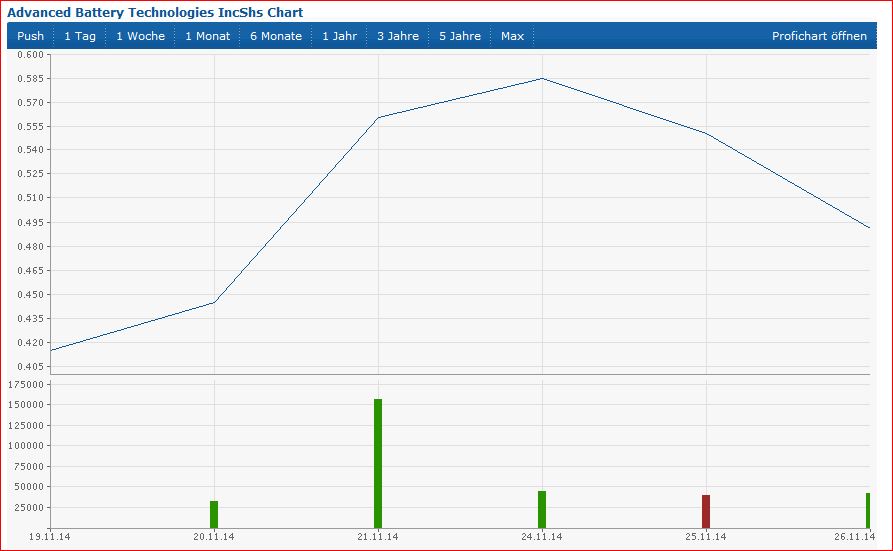Switch chart range to 6 Monate
The image size is (893, 551).
pyautogui.click(x=276, y=36)
